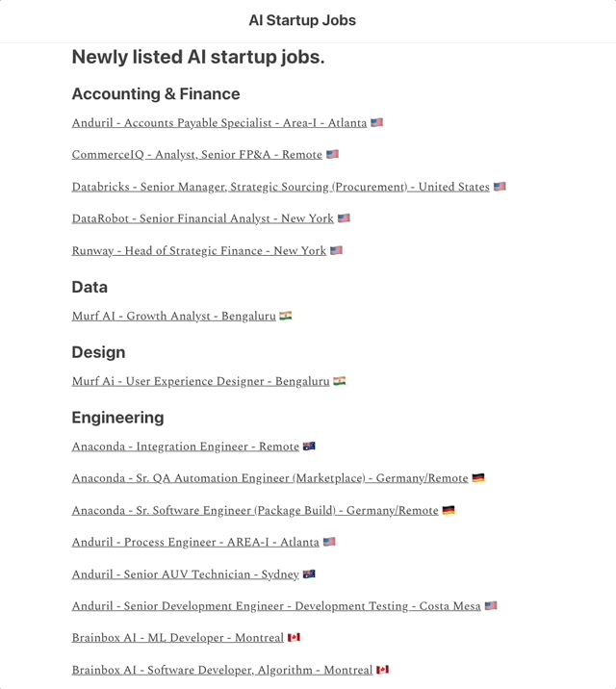616x689 pixels.
Task: Open the Anduril Senior Development Engineer Costa Mesa link
Action: [x=276, y=606]
